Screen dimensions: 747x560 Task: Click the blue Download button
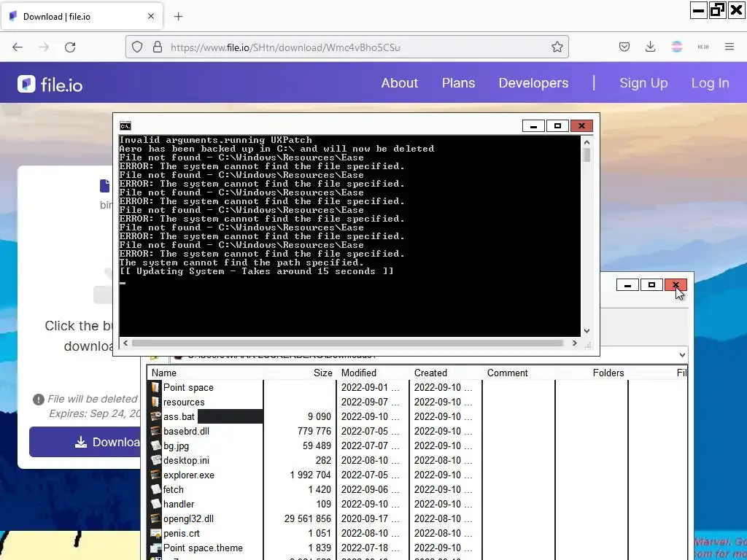point(85,442)
